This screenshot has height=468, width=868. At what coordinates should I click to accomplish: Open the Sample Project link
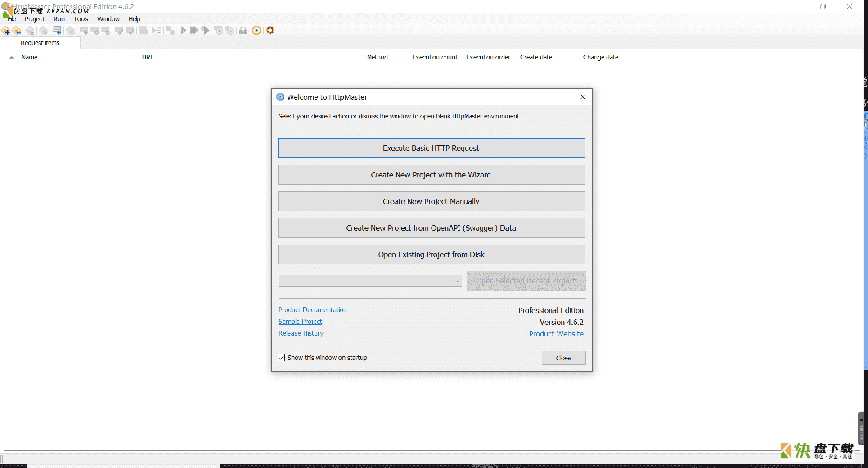(300, 322)
